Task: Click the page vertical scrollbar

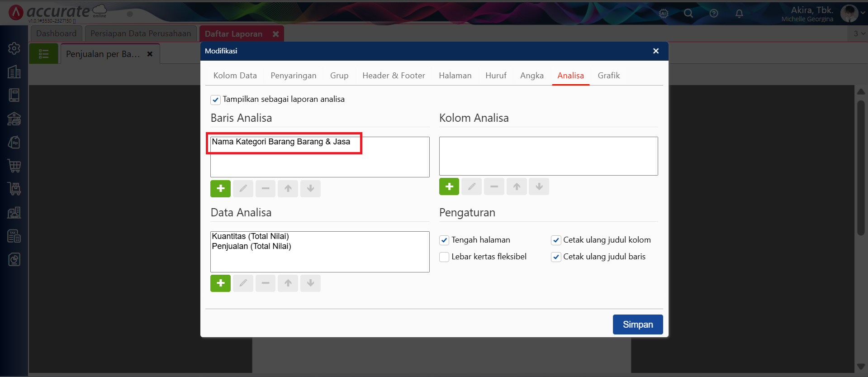Action: click(861, 167)
